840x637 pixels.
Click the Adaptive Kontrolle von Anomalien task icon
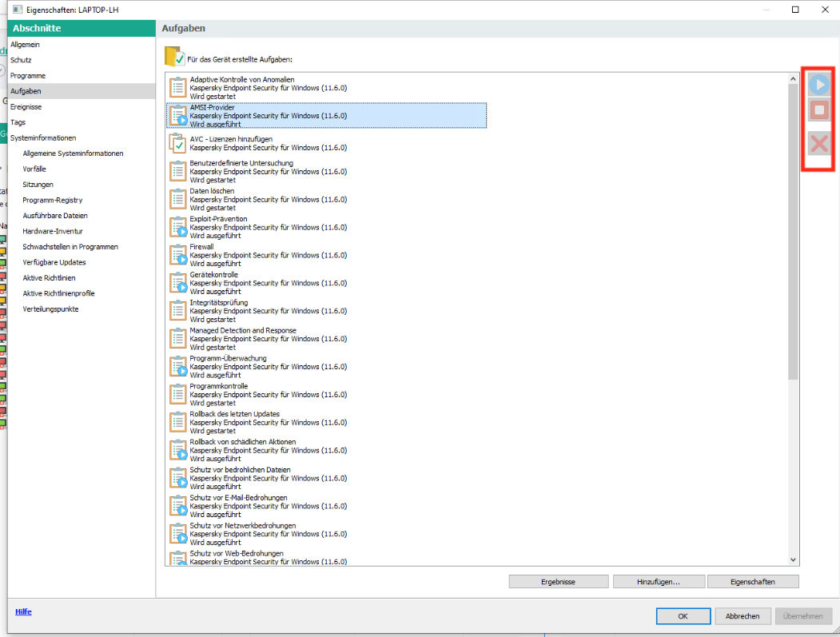[x=178, y=87]
